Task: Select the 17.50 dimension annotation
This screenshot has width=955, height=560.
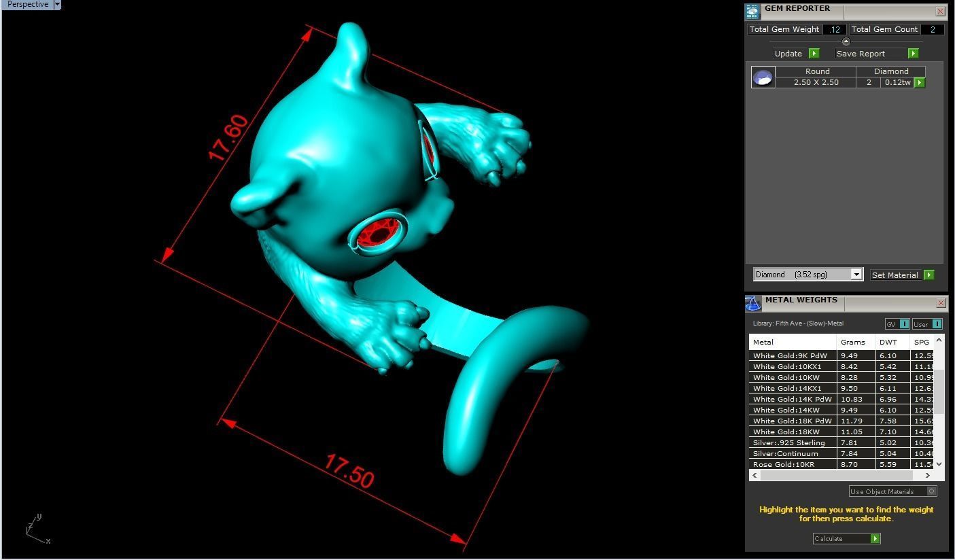Action: click(349, 471)
